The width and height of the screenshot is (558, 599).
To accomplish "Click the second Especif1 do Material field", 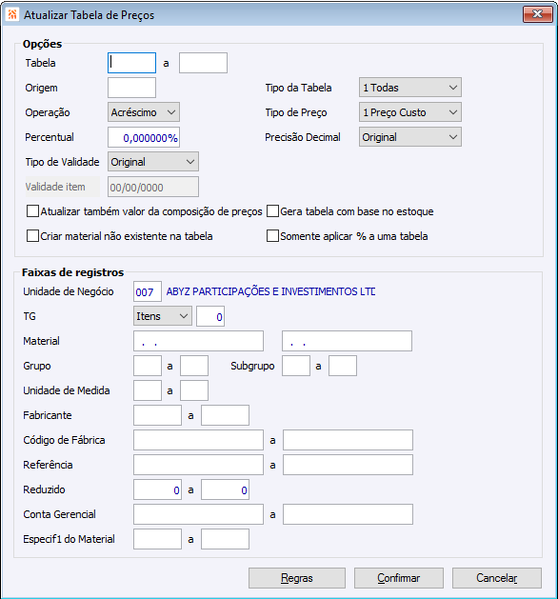I will point(225,539).
